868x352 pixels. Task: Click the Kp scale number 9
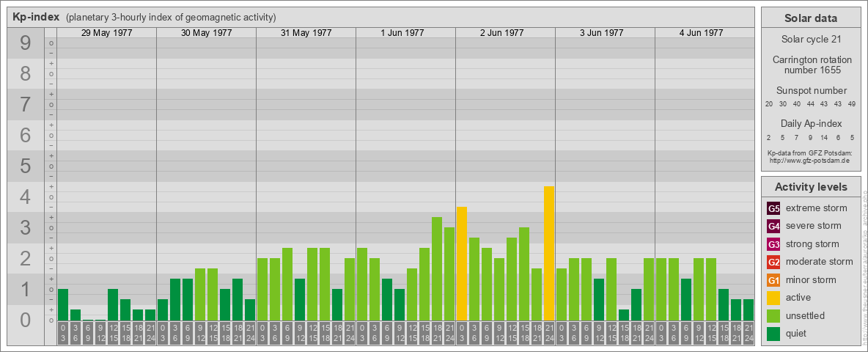pos(26,43)
